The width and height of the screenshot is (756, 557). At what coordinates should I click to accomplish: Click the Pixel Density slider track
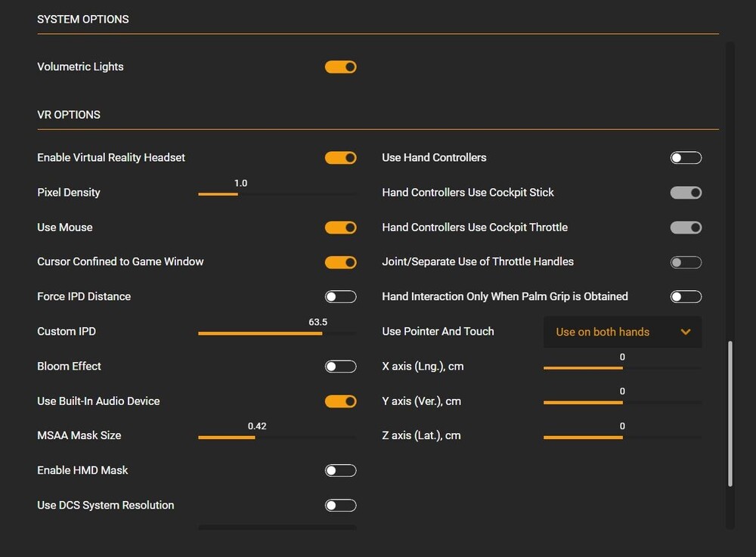277,194
